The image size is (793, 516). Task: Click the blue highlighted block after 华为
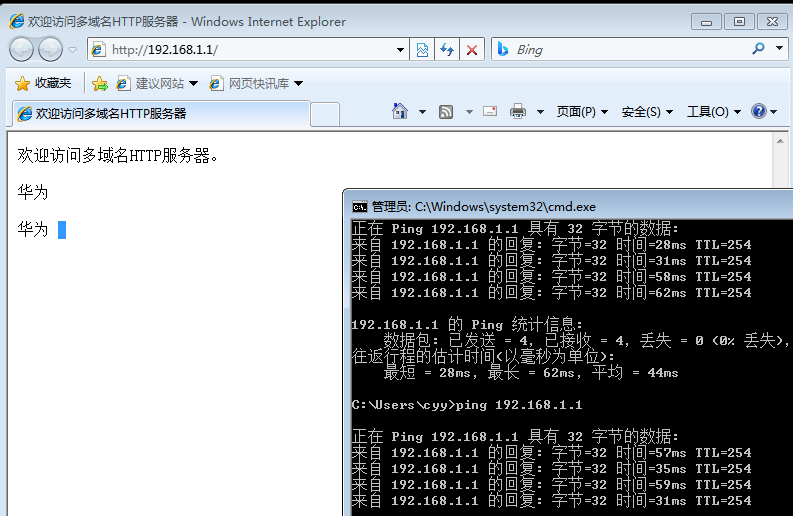(62, 230)
